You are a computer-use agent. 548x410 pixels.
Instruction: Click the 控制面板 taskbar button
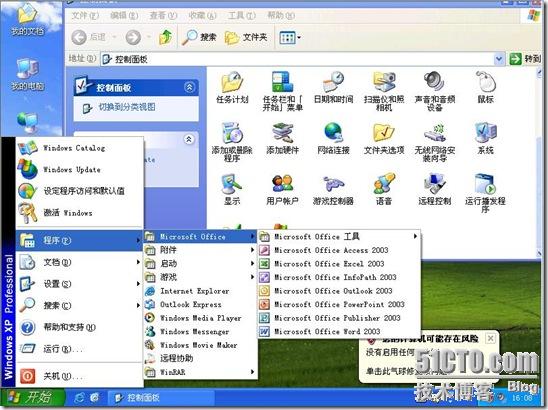(x=161, y=397)
